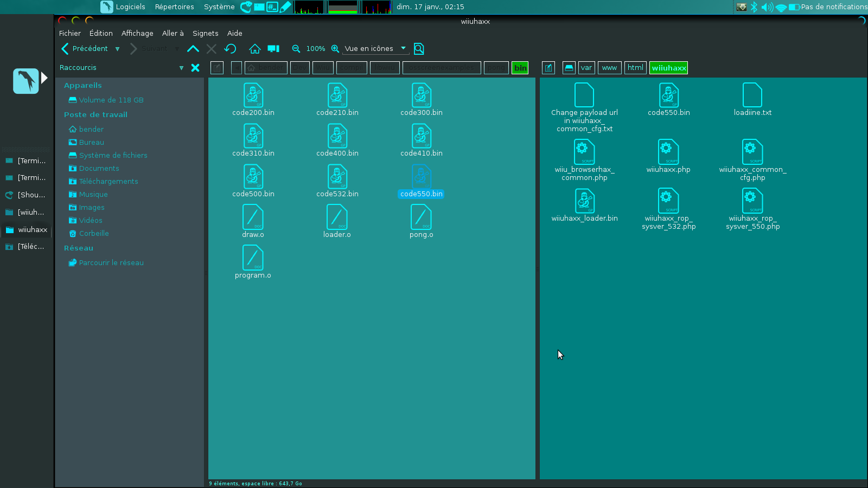Open the Signets menu
The height and width of the screenshot is (488, 868).
coord(205,33)
